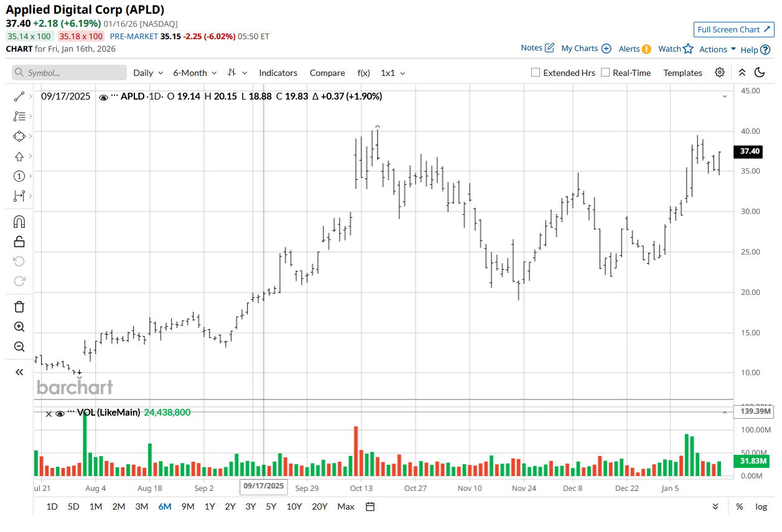Open chart in Full Screen

point(734,29)
